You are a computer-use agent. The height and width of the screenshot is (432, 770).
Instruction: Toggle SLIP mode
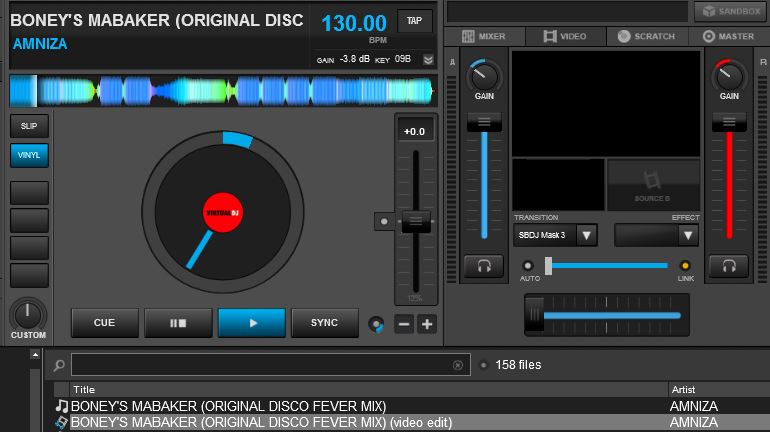pos(29,126)
